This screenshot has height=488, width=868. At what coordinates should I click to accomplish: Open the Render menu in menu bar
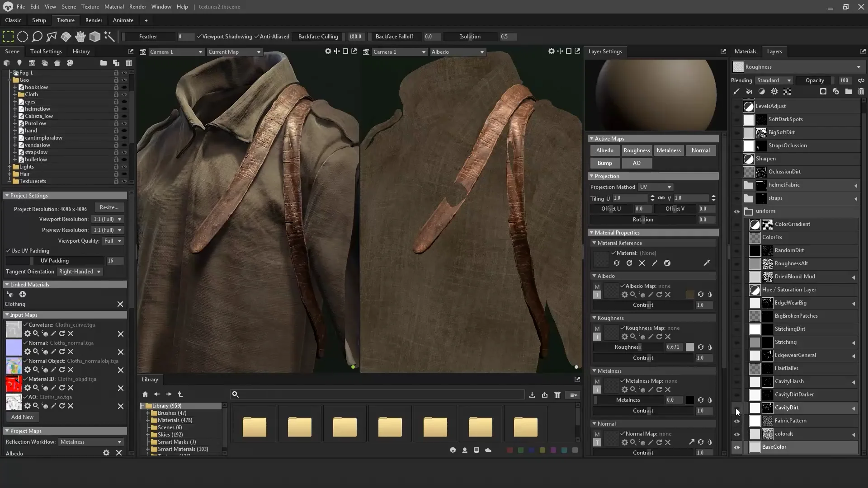(x=137, y=7)
